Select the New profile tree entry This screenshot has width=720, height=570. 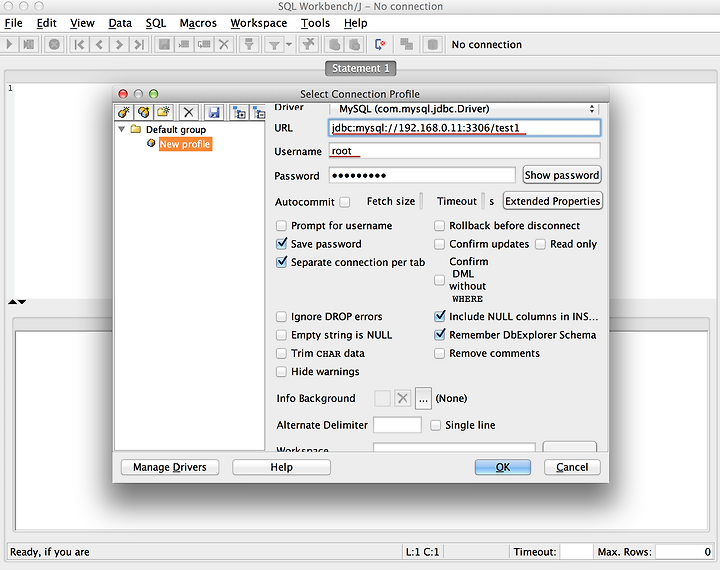coord(185,144)
